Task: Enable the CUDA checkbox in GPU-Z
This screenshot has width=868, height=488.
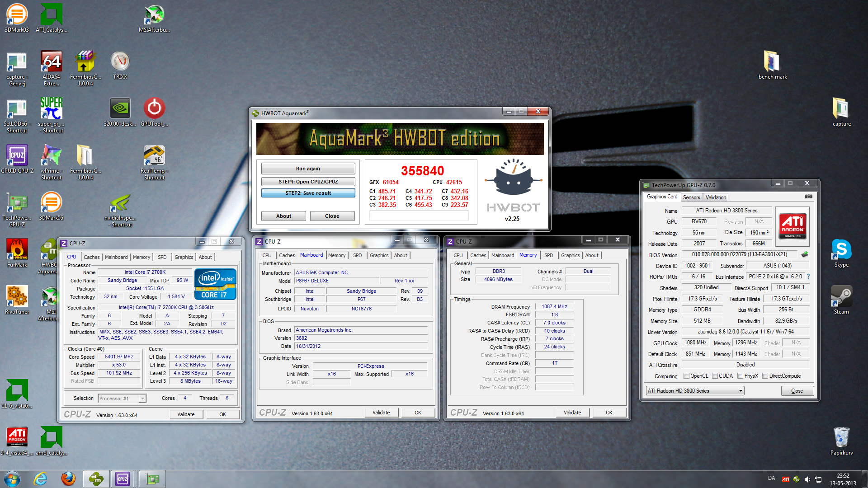Action: click(x=715, y=376)
